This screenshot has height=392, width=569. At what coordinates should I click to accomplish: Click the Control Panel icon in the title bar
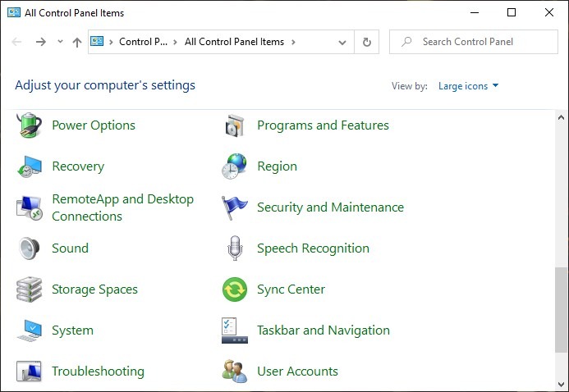click(14, 12)
